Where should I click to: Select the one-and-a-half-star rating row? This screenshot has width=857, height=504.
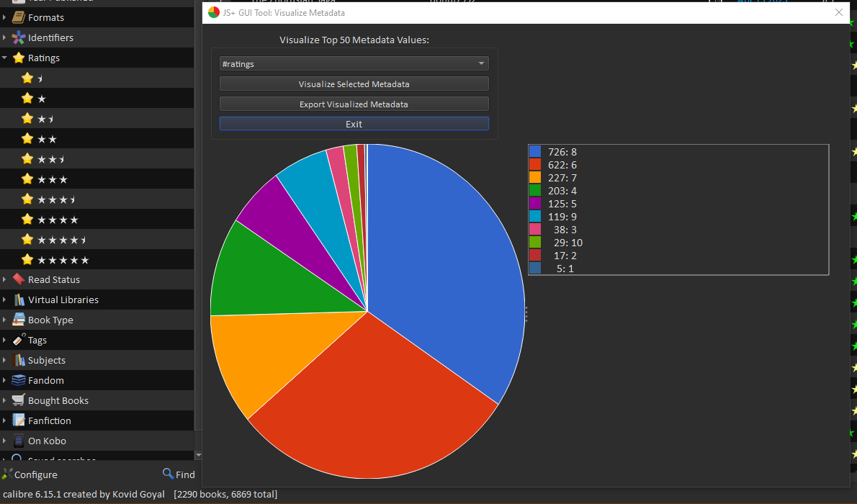pyautogui.click(x=97, y=119)
